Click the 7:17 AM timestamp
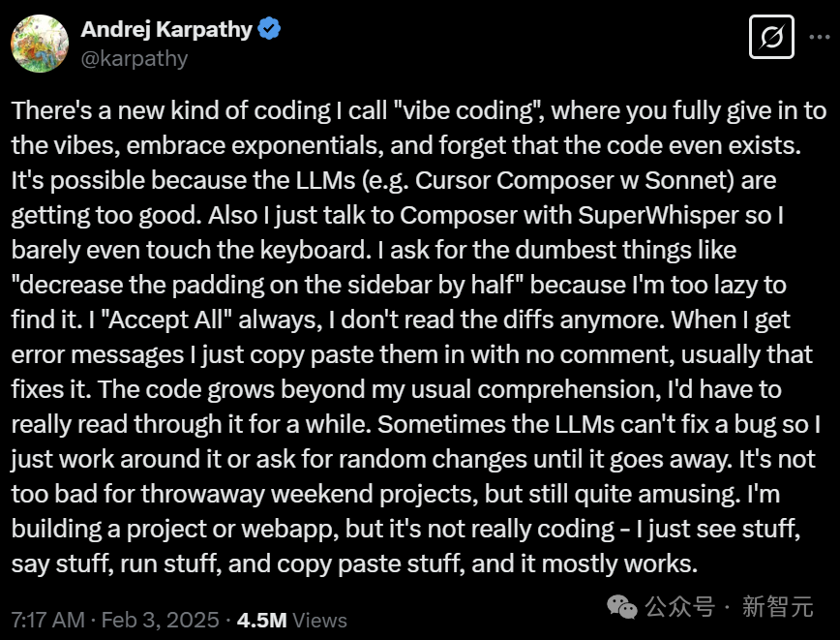The width and height of the screenshot is (840, 640). coord(48,621)
